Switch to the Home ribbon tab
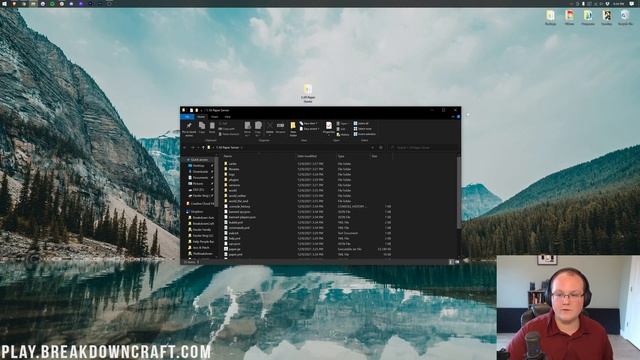This screenshot has height=360, width=640. coord(201,117)
